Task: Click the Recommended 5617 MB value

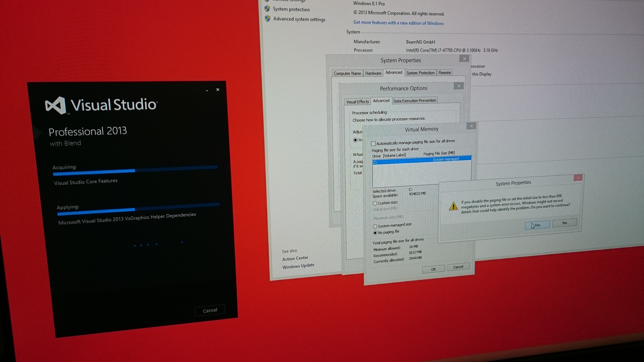Action: [x=415, y=252]
